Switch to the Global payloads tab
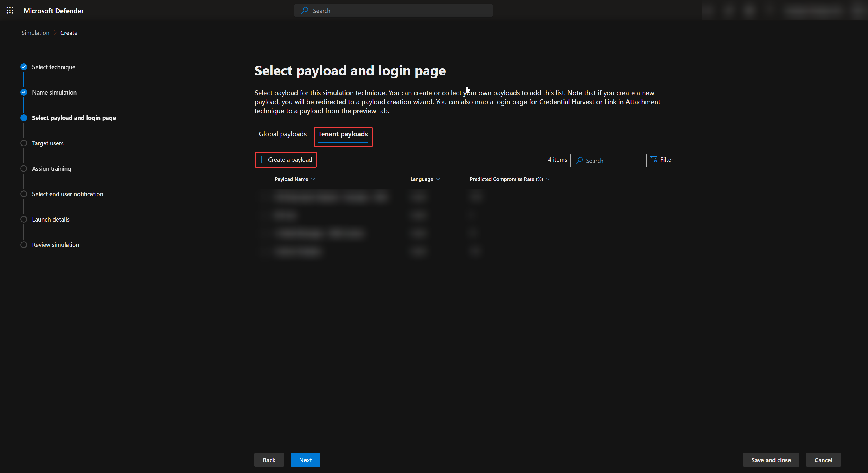The image size is (868, 473). point(282,134)
